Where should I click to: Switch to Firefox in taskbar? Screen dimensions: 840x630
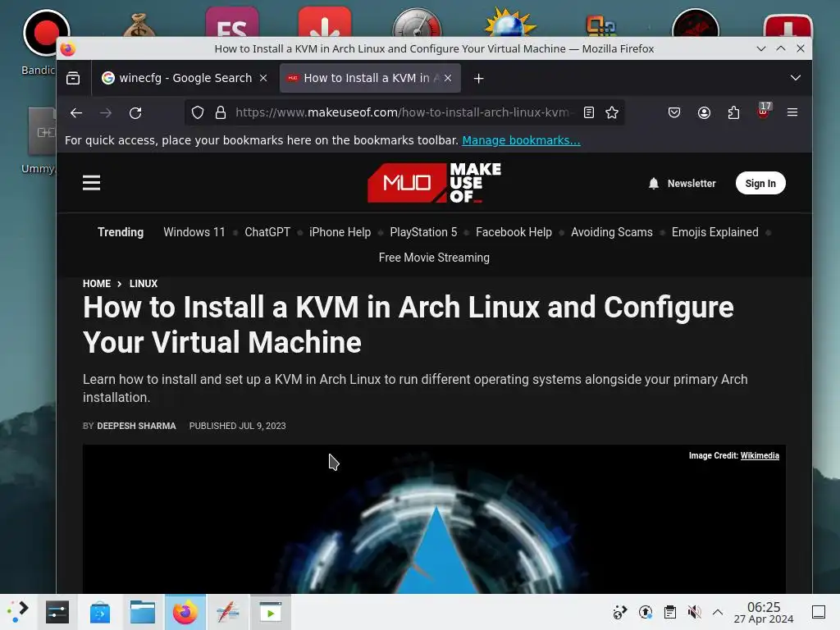click(185, 612)
